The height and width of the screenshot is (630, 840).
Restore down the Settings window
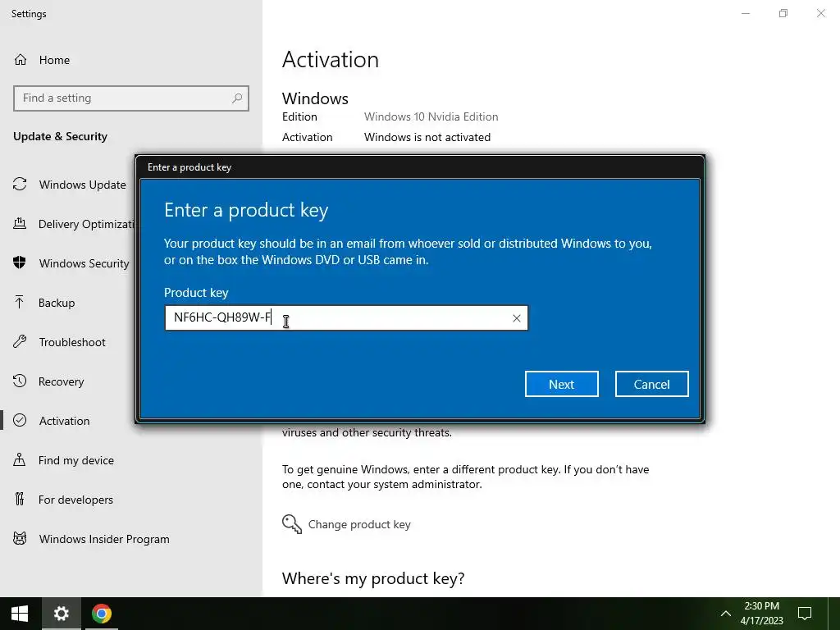coord(783,13)
